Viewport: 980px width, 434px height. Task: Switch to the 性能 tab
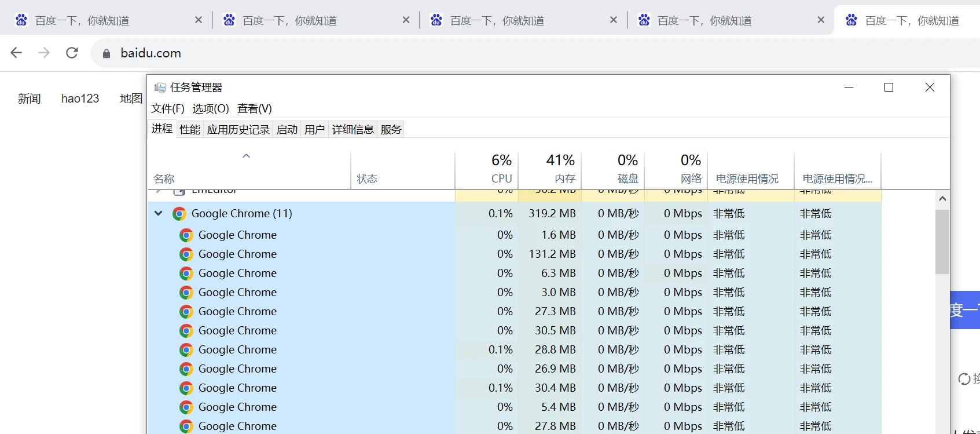190,130
